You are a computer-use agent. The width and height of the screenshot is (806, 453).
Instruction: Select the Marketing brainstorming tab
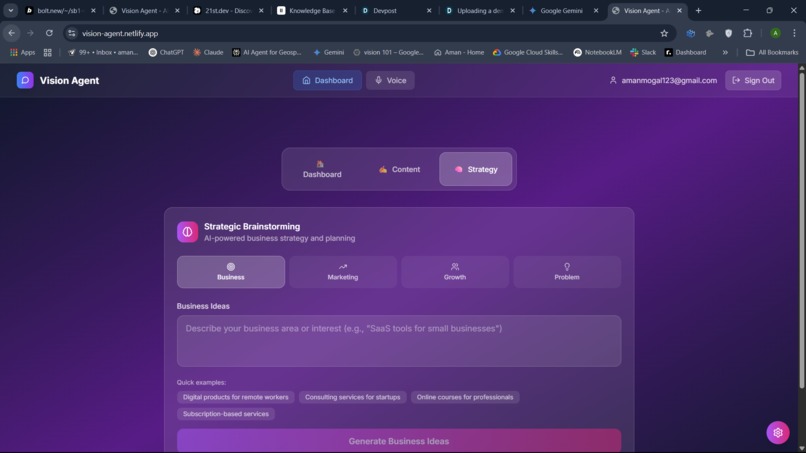point(343,272)
